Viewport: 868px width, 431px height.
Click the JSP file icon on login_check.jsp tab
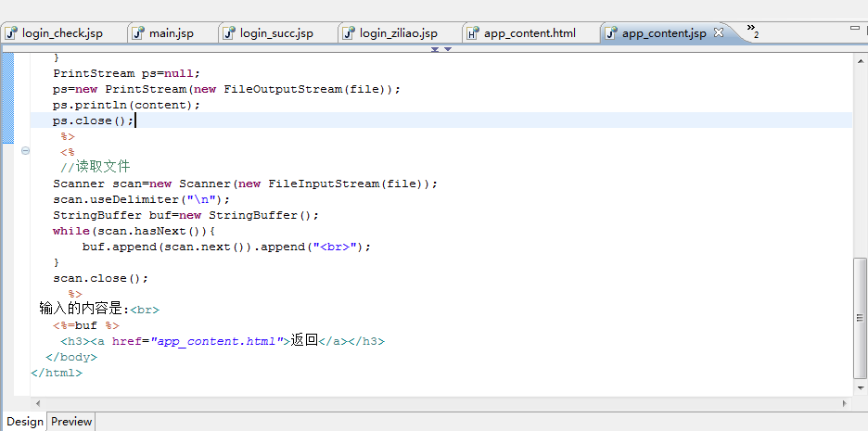(12, 33)
